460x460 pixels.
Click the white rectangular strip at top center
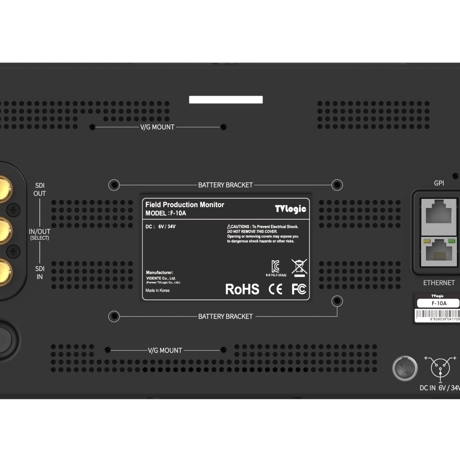pos(226,100)
